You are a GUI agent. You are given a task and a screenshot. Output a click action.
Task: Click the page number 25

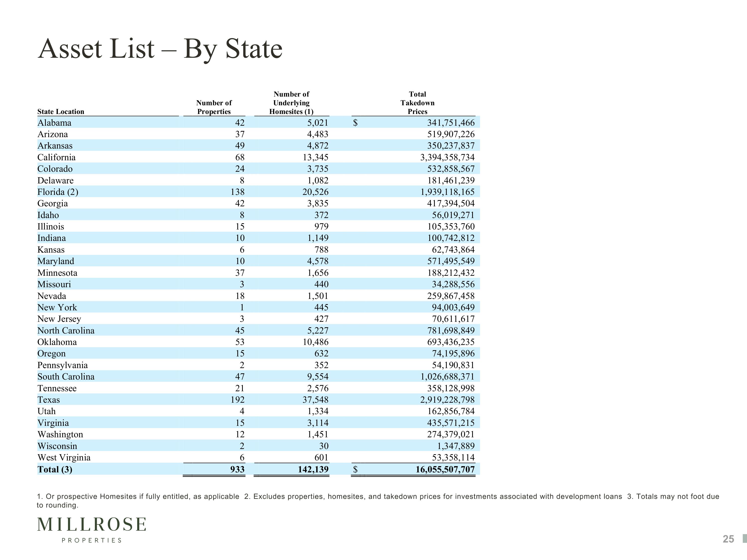coord(728,539)
